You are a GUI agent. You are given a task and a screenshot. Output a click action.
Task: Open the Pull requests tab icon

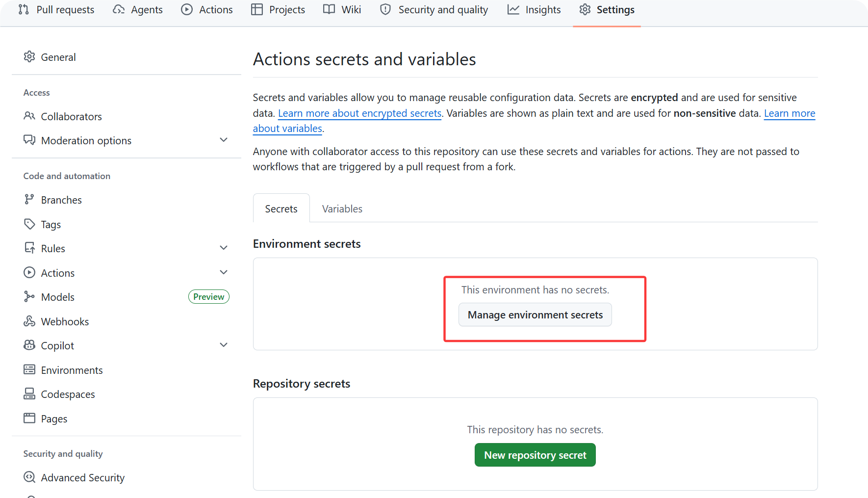24,9
